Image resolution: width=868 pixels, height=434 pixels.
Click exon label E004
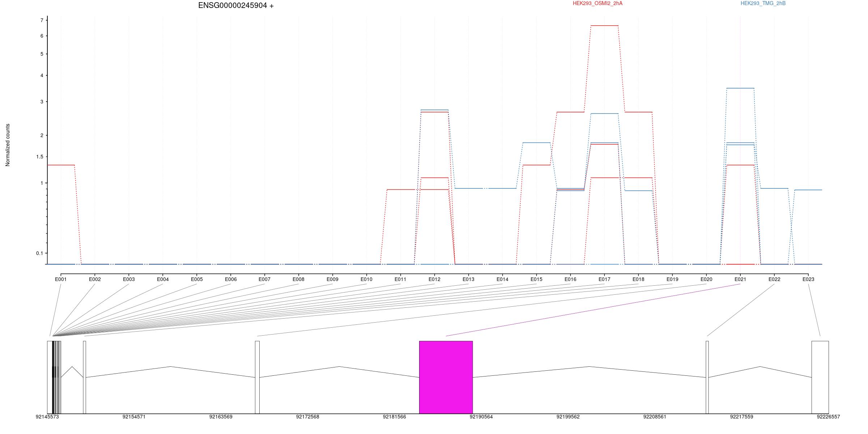click(163, 279)
